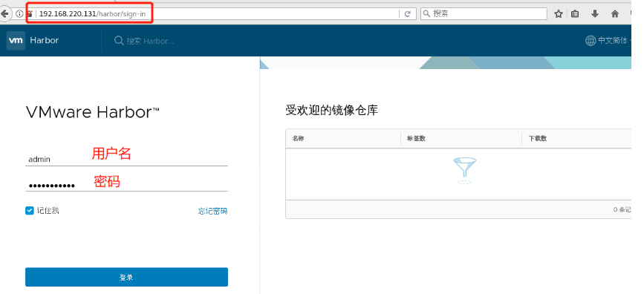Click the VMware Harbor title text
This screenshot has width=644, height=294.
[x=92, y=112]
